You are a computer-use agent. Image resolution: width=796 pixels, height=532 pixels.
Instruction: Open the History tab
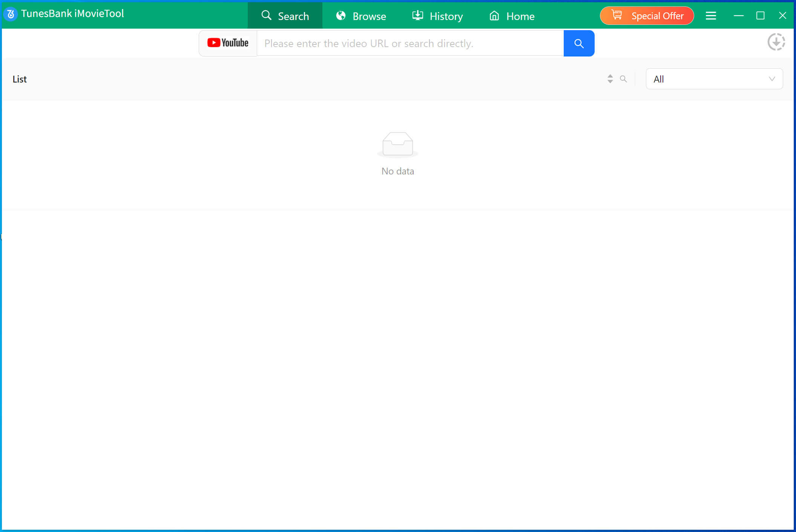coord(437,16)
